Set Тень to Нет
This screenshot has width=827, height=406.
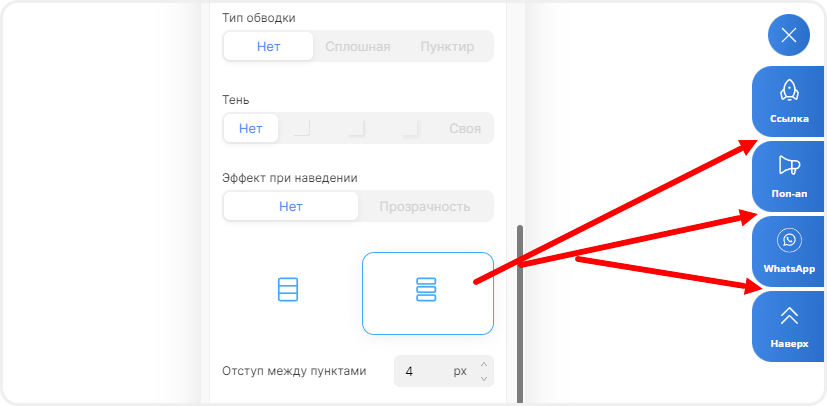251,129
